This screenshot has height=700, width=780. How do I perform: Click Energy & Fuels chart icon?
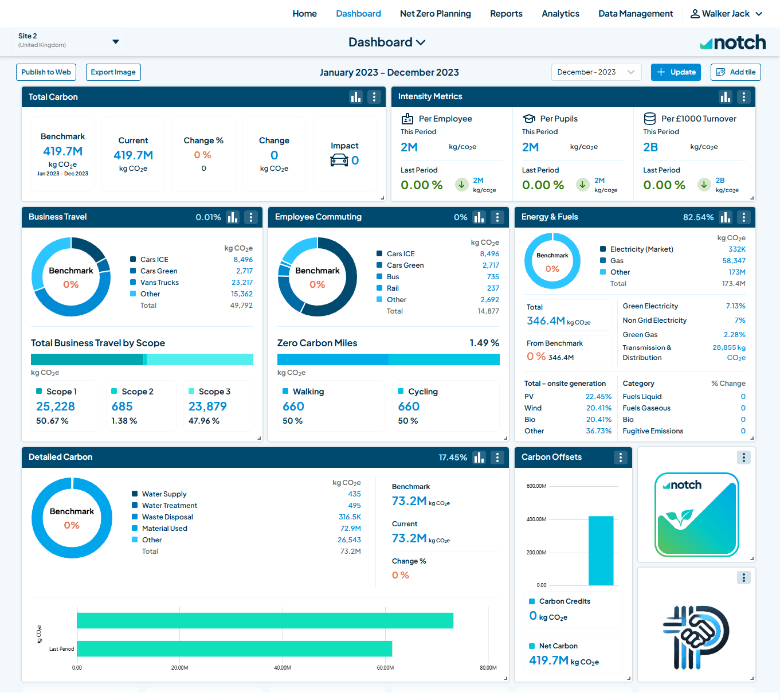[x=726, y=217]
